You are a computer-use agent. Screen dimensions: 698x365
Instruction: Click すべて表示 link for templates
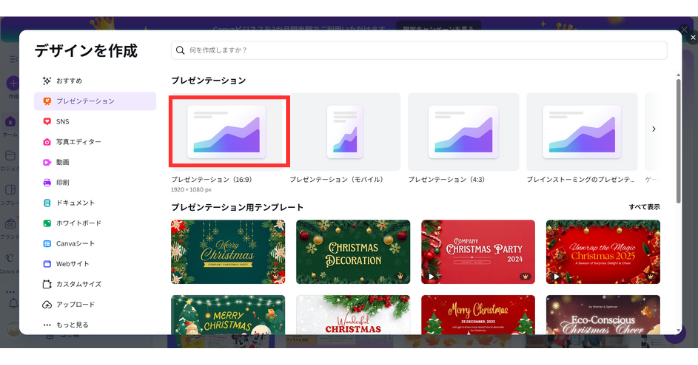click(644, 207)
